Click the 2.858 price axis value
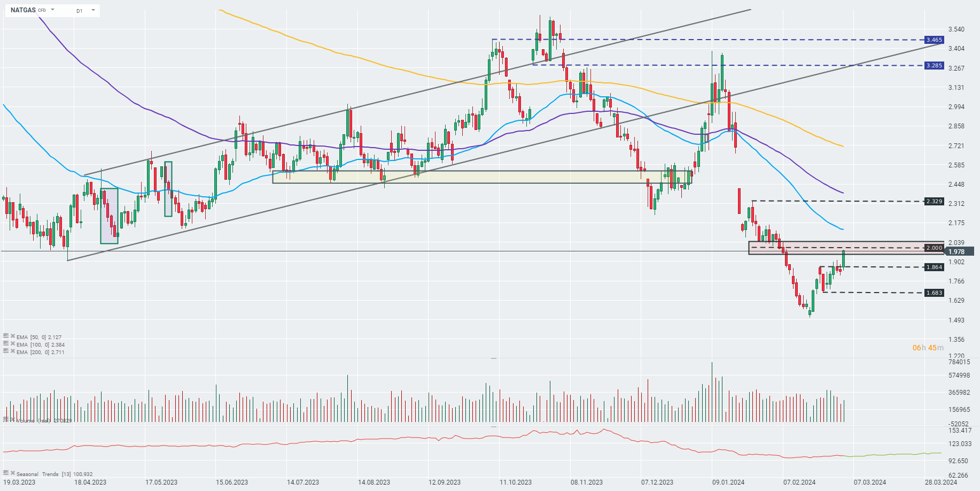The height and width of the screenshot is (491, 980). click(x=956, y=126)
